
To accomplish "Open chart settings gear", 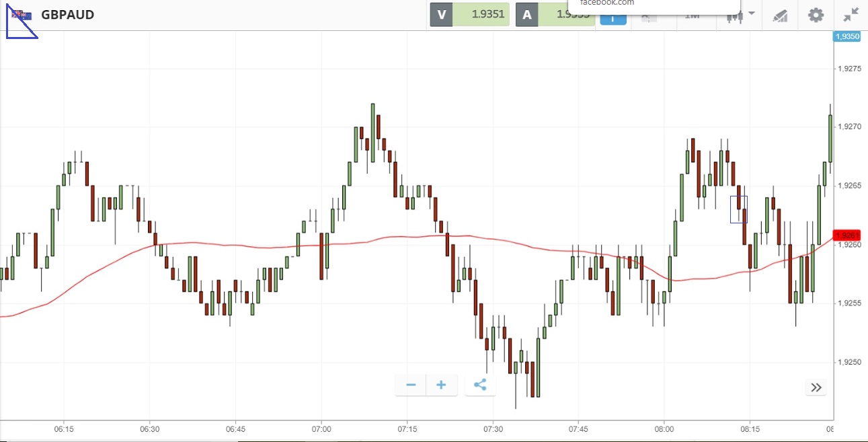I will [x=816, y=15].
